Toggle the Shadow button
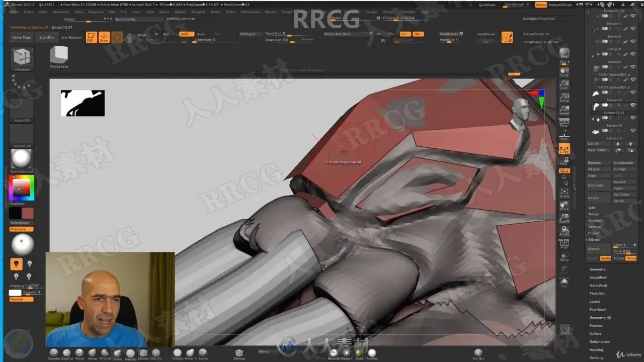 click(22, 299)
